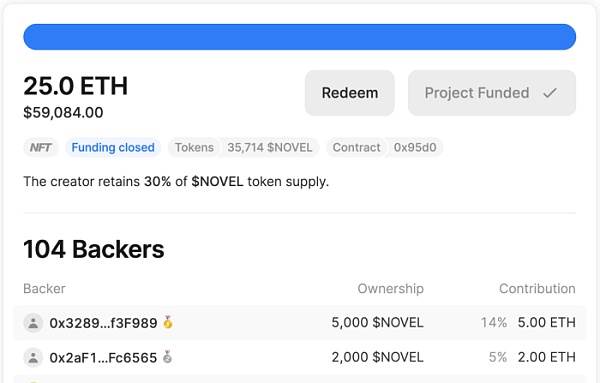Click the gold medal icon next to 0x3289...f3F989
The width and height of the screenshot is (600, 383).
(x=168, y=322)
